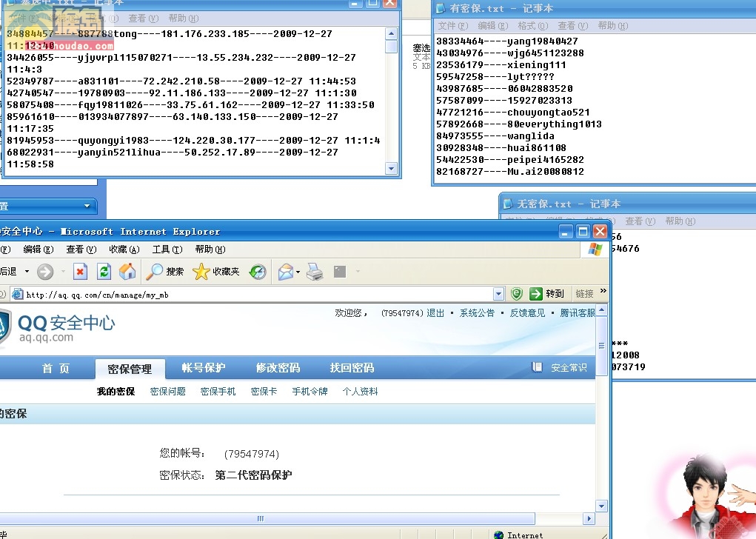The width and height of the screenshot is (756, 539).
Task: Open 格式(O) menu in 有密保.txt Notepad
Action: [x=533, y=26]
